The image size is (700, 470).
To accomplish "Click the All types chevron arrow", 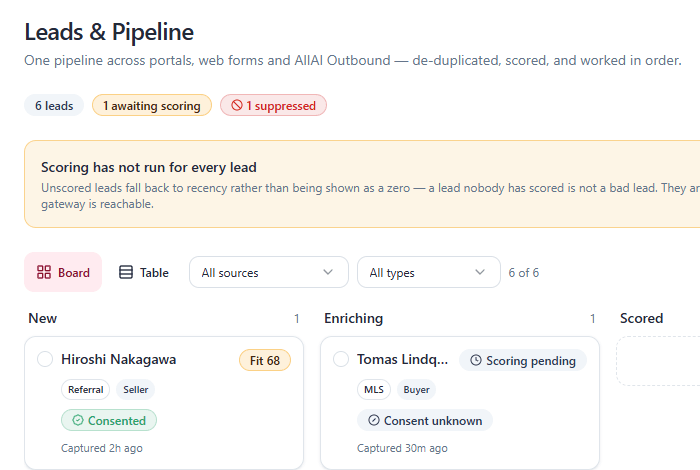I will point(480,272).
